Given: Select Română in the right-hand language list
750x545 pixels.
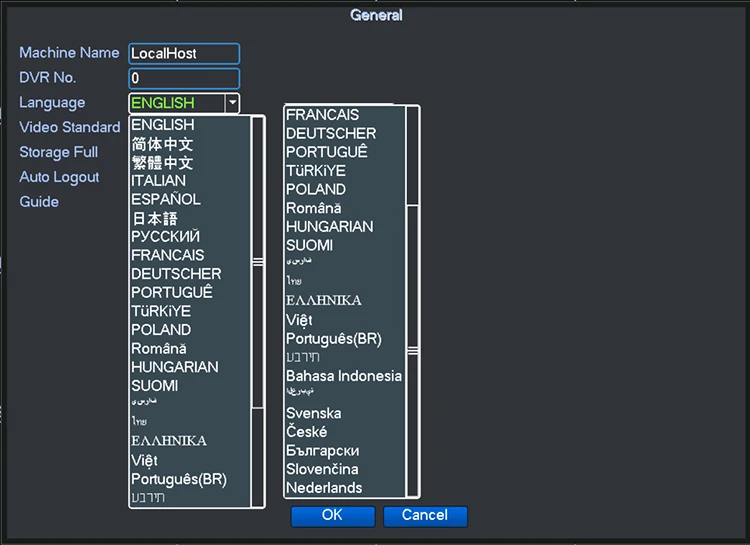Looking at the screenshot, I should pos(344,208).
